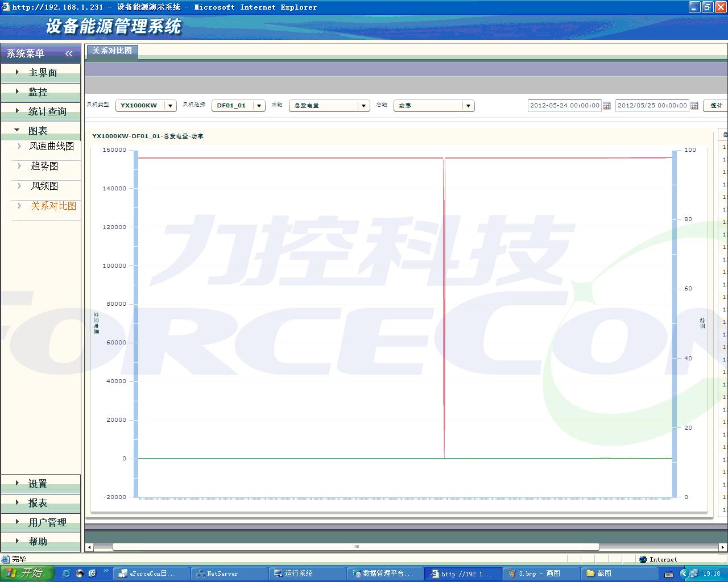
Task: Minimize the Internet Explorer window
Action: tap(694, 7)
